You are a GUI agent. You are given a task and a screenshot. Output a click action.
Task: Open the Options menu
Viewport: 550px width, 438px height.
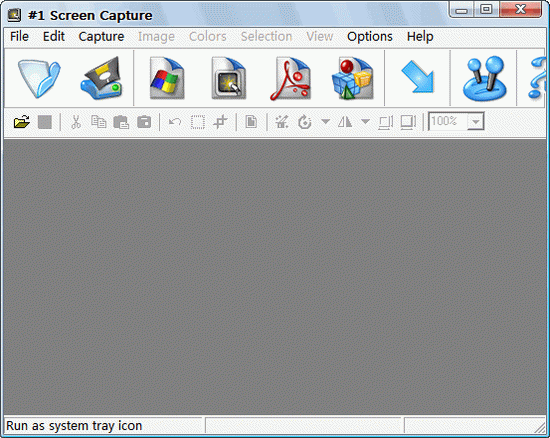370,36
